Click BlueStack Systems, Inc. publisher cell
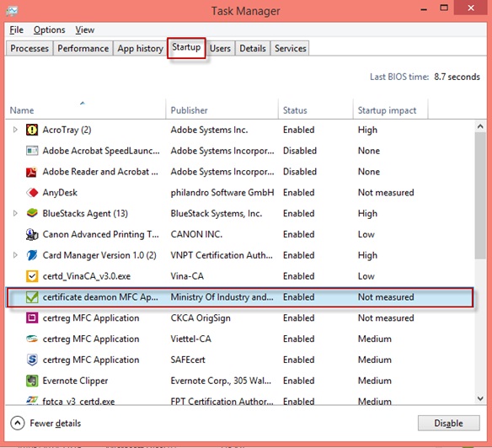 [x=217, y=213]
